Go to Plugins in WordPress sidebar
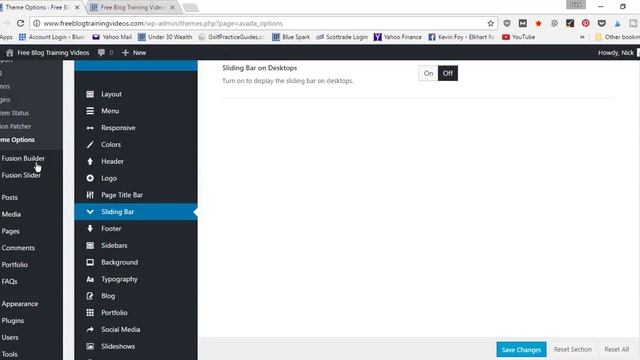This screenshot has width=640, height=360. click(x=13, y=320)
